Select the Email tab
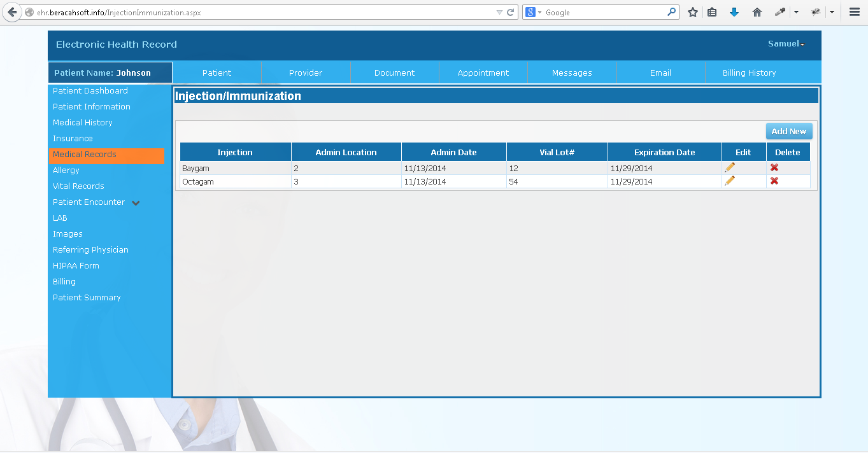 (660, 73)
